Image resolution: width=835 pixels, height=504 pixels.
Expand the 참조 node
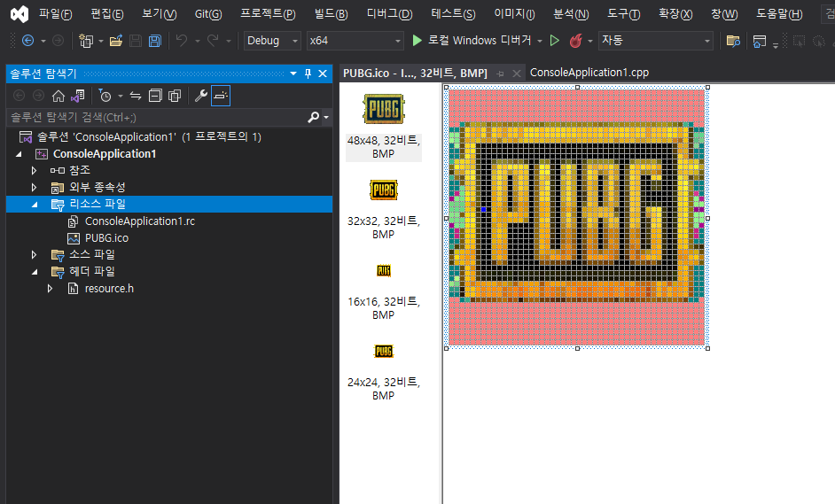click(x=34, y=170)
